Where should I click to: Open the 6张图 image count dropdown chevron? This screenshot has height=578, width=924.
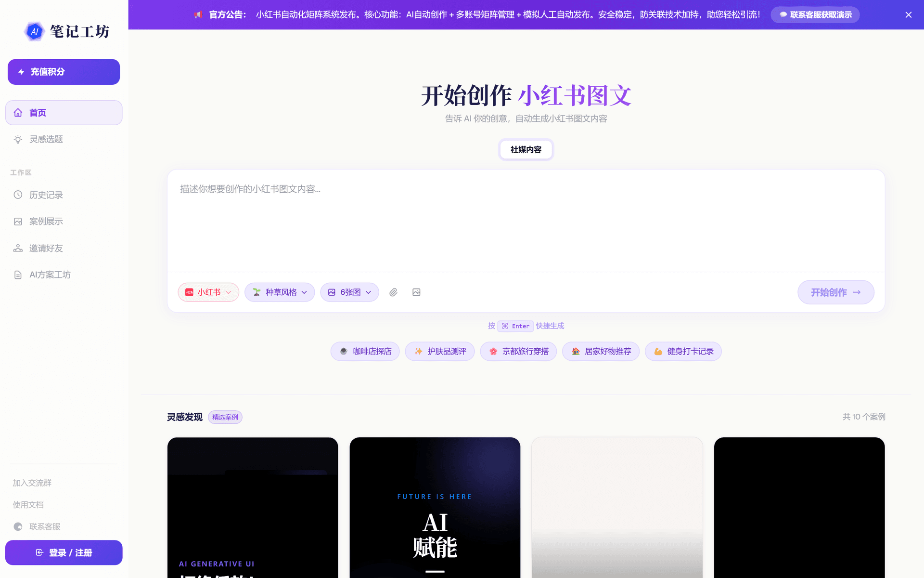(x=368, y=292)
